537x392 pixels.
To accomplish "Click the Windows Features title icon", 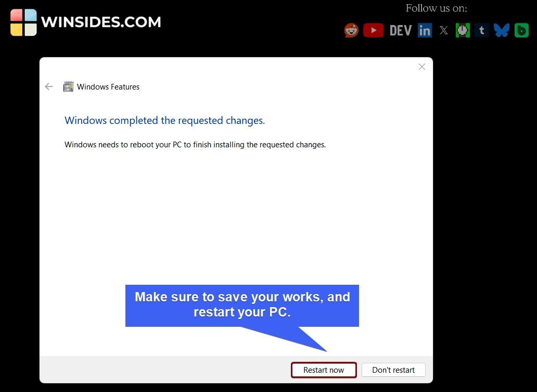I will (69, 87).
